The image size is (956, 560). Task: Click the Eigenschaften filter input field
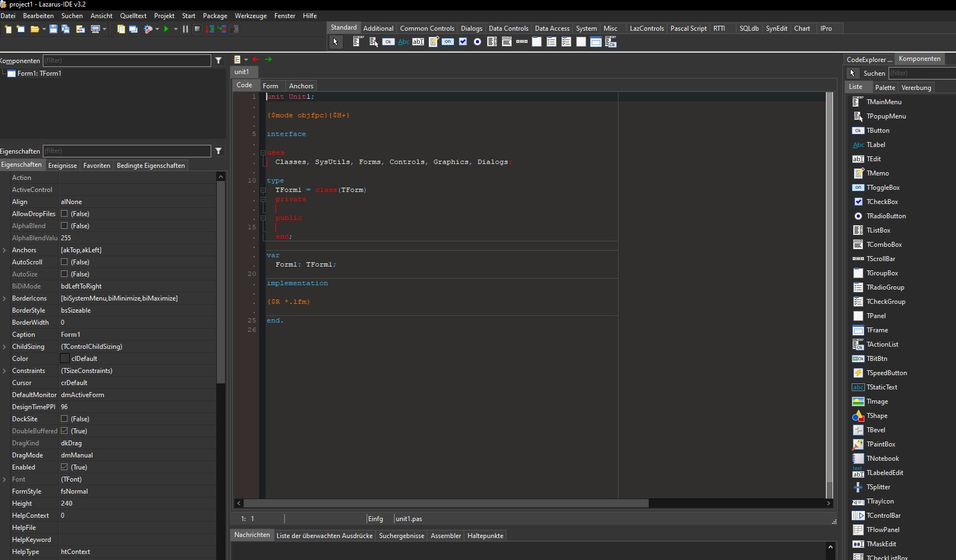[127, 151]
